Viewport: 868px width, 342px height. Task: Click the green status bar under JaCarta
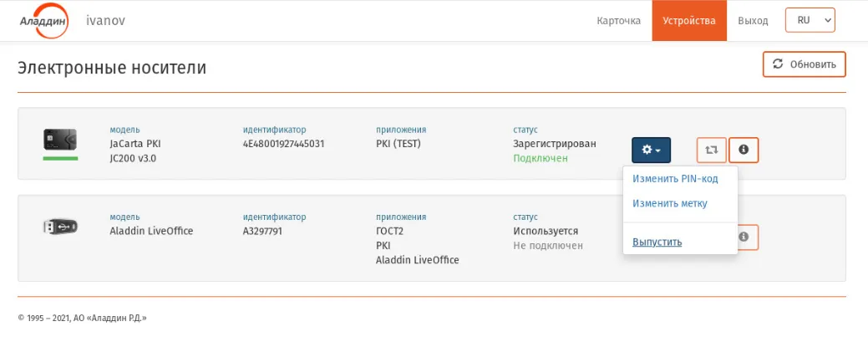(x=60, y=159)
